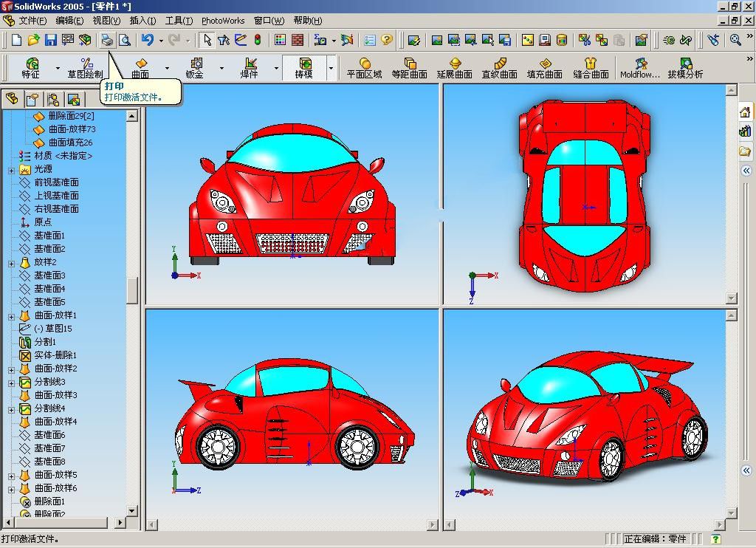This screenshot has height=548, width=756.
Task: Click the 填充曲面 fill surface button
Action: (545, 68)
